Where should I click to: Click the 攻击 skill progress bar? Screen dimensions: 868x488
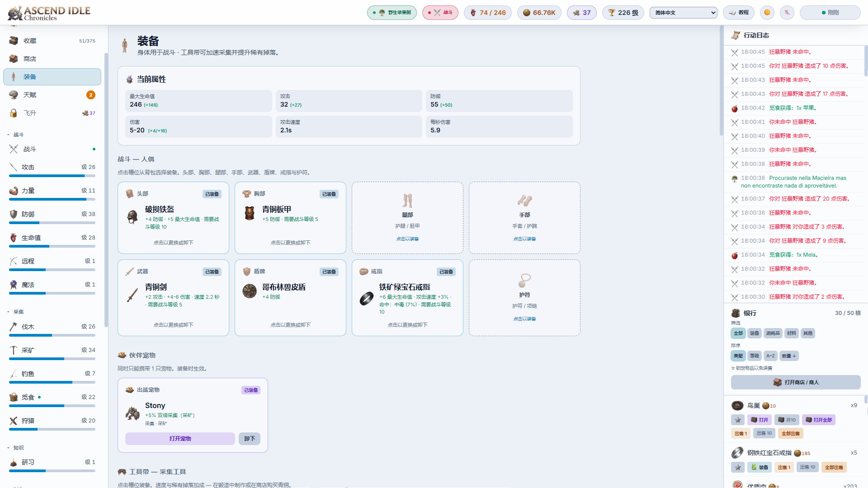52,176
